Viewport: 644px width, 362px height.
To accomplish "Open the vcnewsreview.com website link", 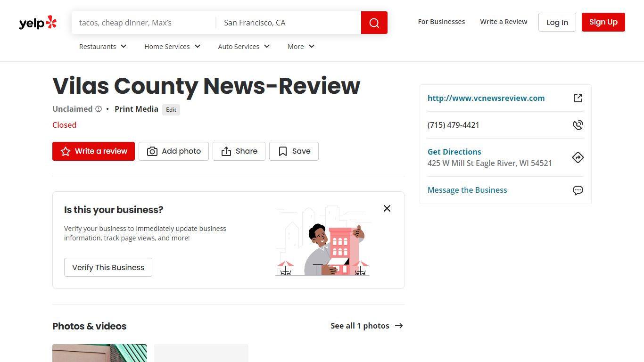I will coord(486,98).
